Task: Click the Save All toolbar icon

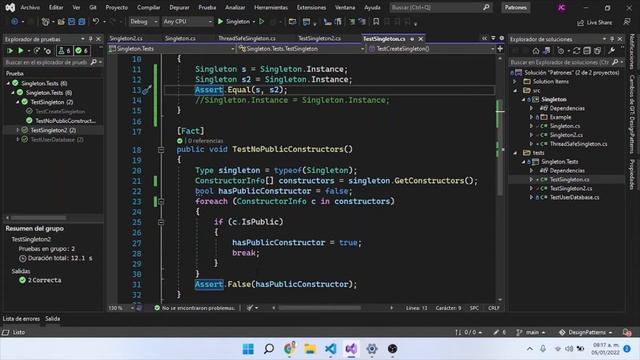Action: point(82,22)
